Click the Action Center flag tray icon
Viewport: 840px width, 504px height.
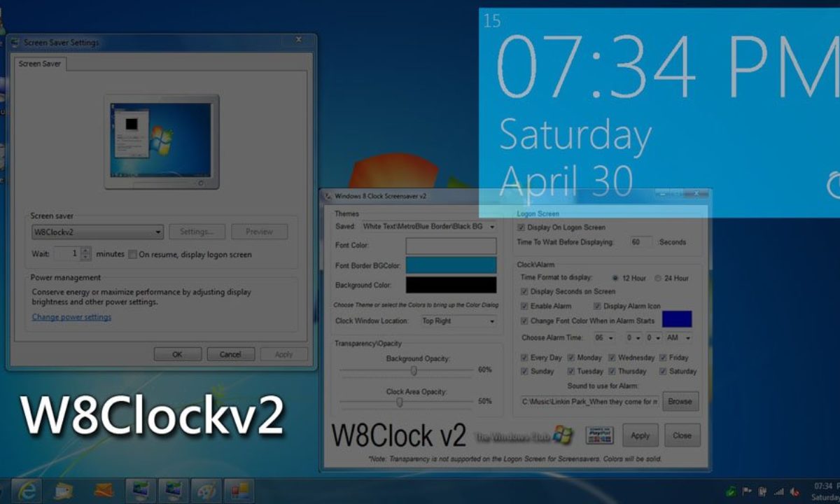[746, 491]
